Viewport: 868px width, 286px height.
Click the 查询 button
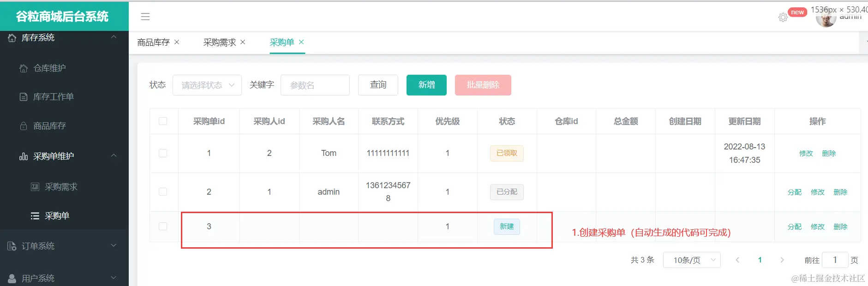click(378, 85)
